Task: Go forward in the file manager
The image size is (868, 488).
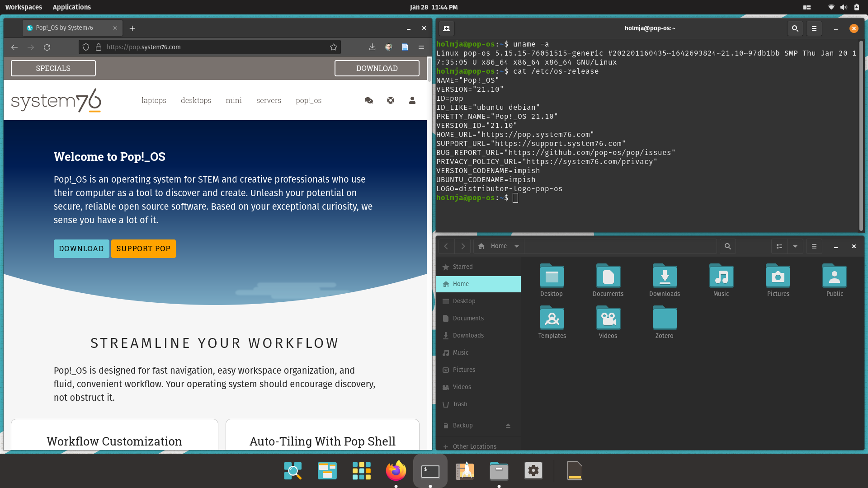Action: click(463, 246)
